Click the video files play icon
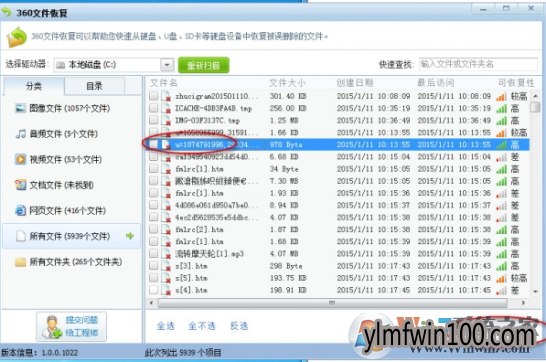 tap(20, 159)
